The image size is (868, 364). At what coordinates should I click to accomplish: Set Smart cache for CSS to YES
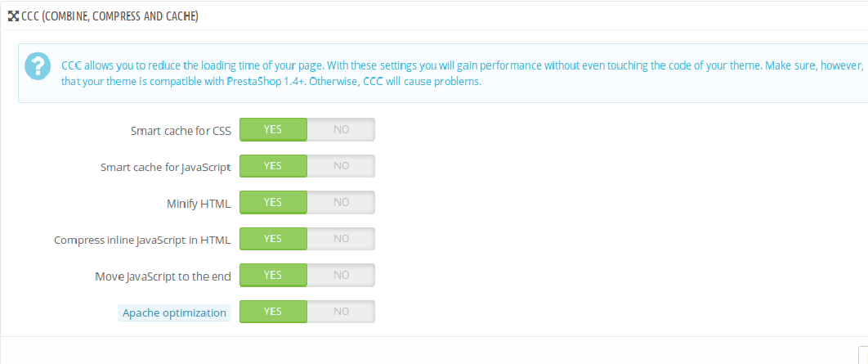coord(273,129)
